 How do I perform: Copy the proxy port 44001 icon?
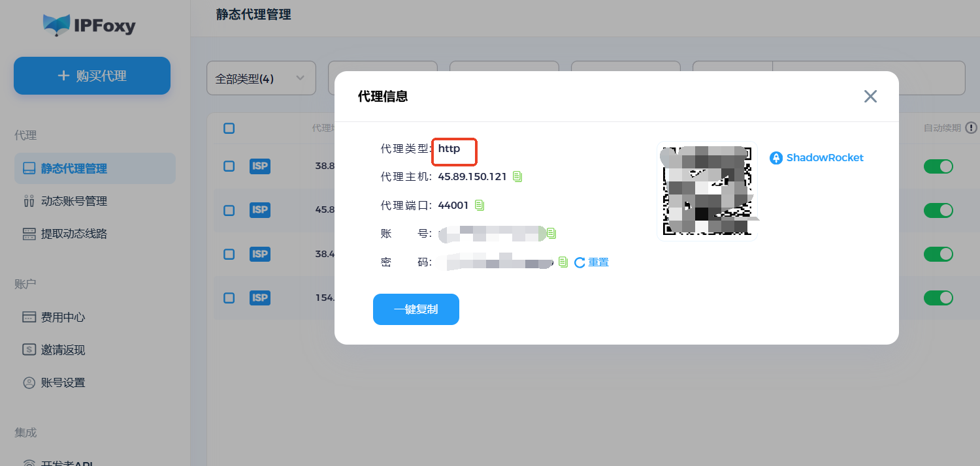tap(480, 205)
